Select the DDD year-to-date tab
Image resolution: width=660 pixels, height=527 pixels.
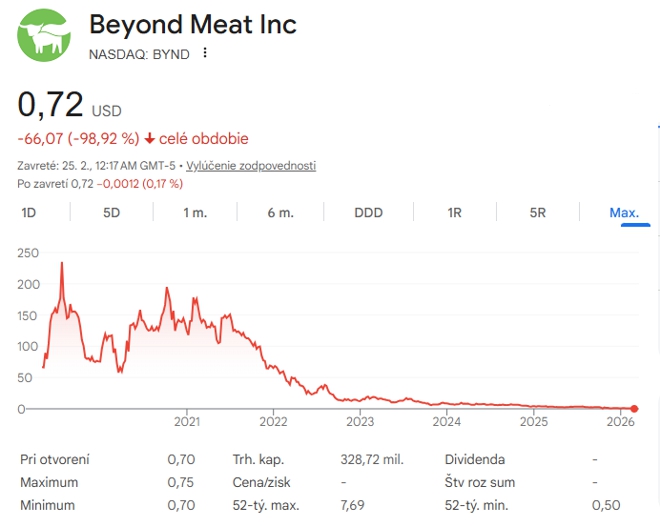368,212
